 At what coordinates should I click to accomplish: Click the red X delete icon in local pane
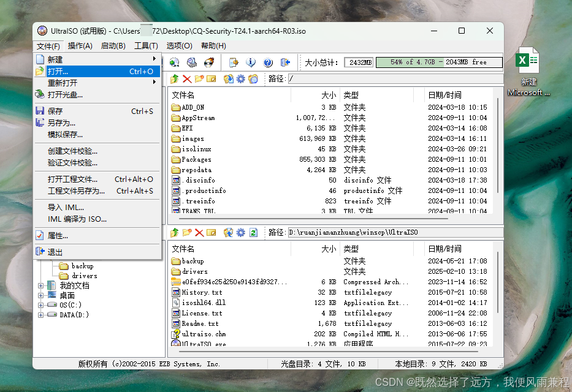point(199,232)
